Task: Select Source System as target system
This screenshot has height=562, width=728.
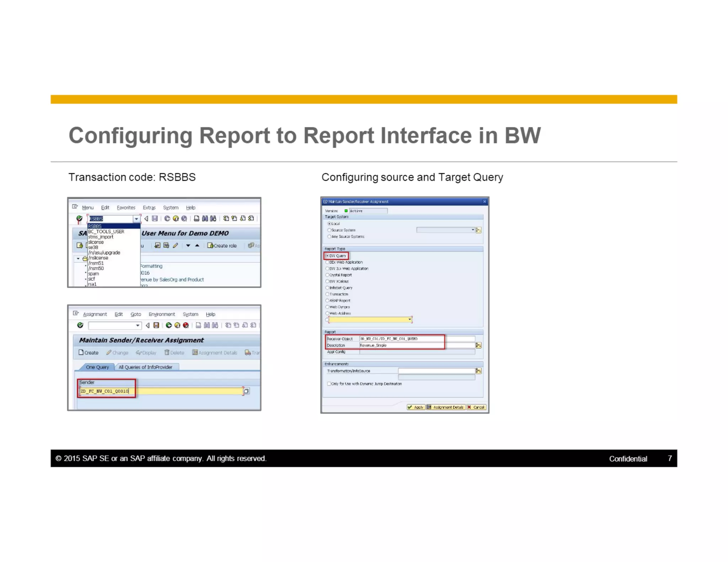Action: [330, 230]
